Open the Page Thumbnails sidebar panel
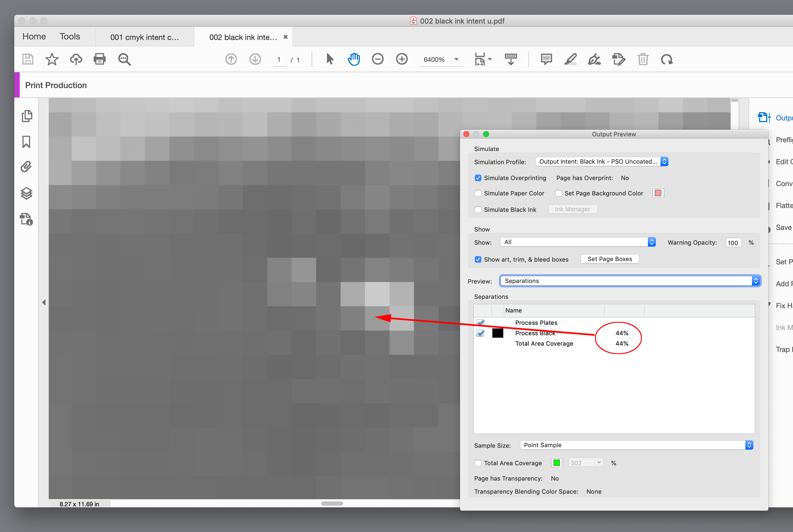The height and width of the screenshot is (532, 793). point(27,116)
